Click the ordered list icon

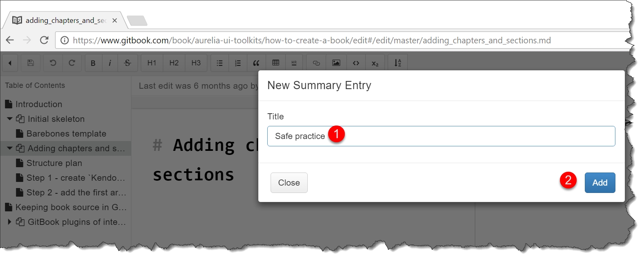coord(238,63)
